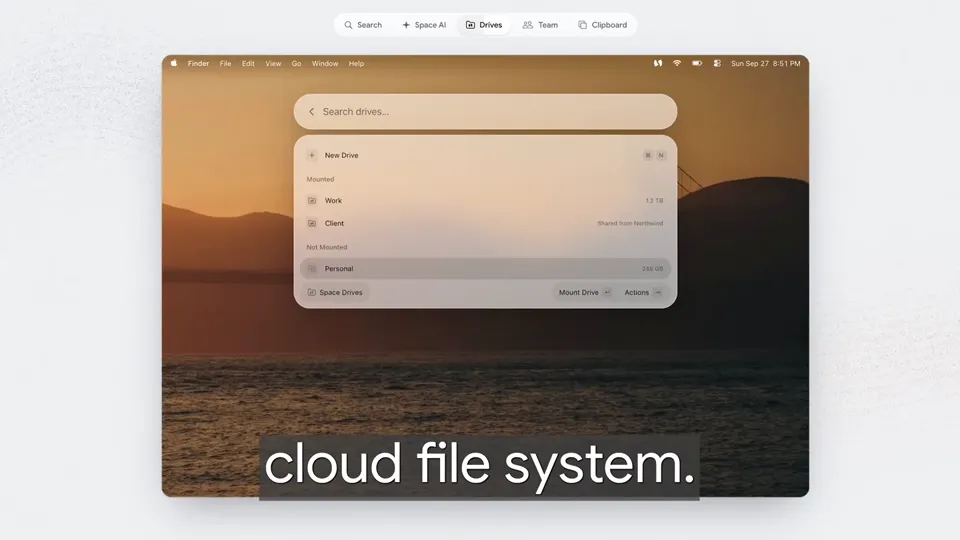Click the sparkle icon of Space AI
Screen dimensions: 960x540
[x=406, y=25]
